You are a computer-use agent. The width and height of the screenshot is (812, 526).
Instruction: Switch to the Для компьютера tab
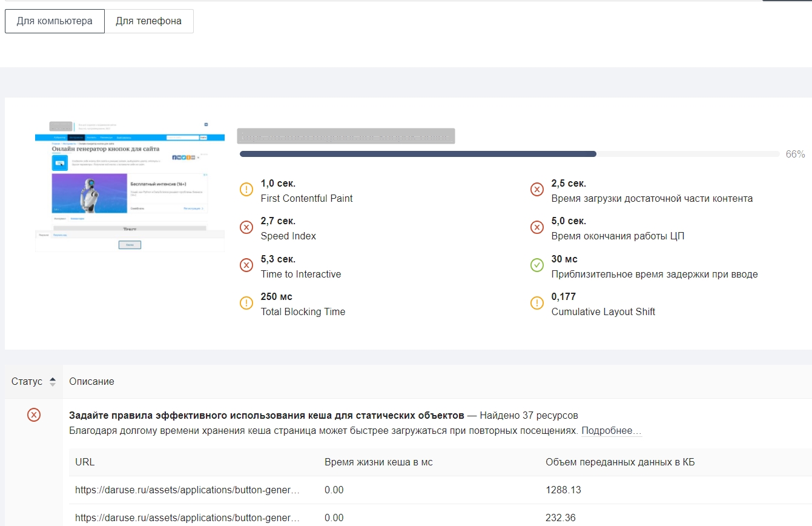pyautogui.click(x=54, y=21)
